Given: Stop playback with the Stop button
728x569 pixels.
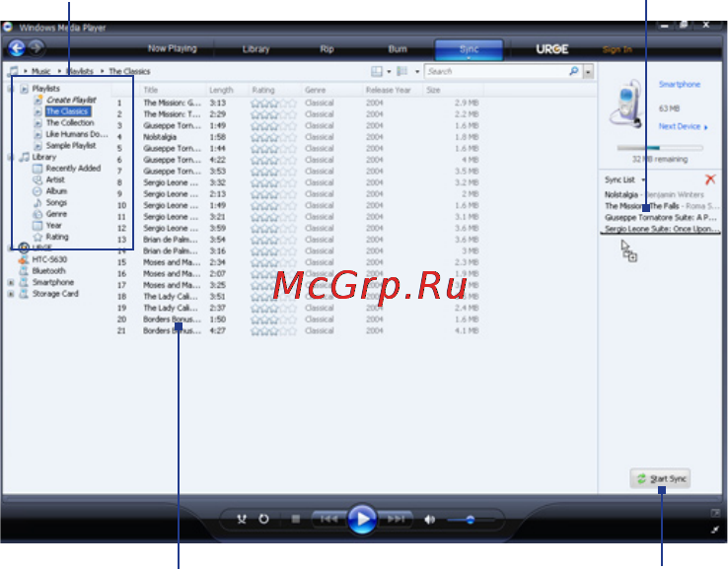Looking at the screenshot, I should click(x=296, y=519).
